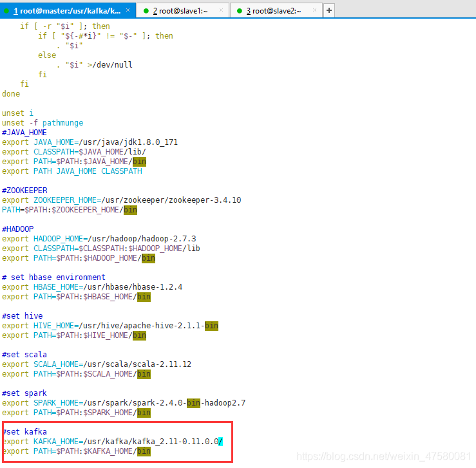Click the HBASE_HOME=/usr/hbase/hbase-1.2.4 line
476x468 pixels.
coord(92,287)
